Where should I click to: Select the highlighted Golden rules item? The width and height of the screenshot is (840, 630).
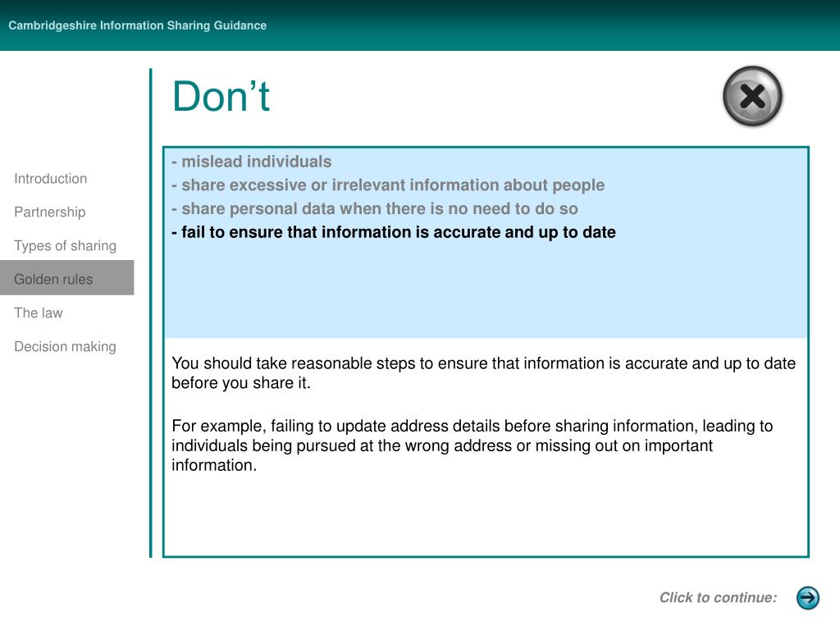(67, 278)
